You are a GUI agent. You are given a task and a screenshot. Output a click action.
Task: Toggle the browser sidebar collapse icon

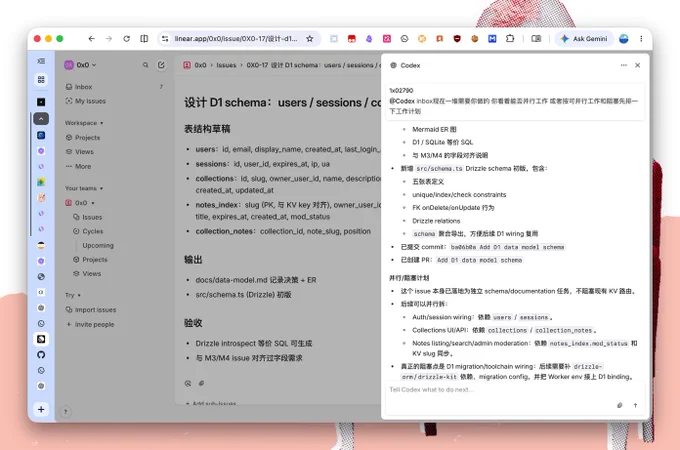pos(41,61)
